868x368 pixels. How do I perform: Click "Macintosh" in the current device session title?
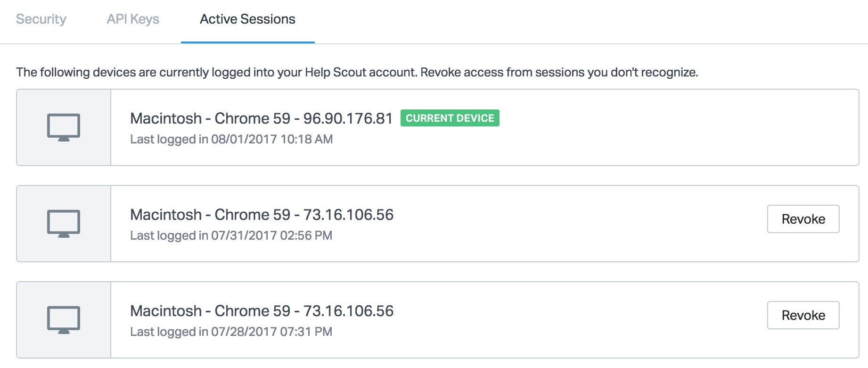click(x=166, y=118)
